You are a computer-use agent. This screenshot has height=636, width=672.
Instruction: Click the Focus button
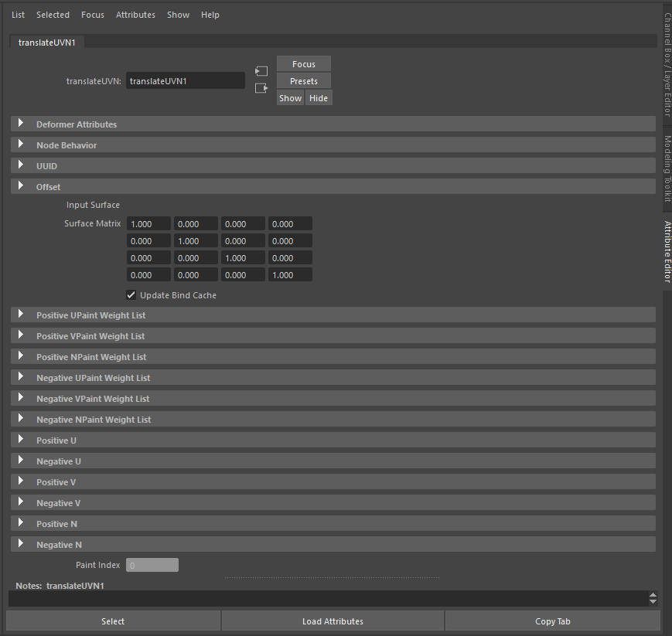(303, 63)
